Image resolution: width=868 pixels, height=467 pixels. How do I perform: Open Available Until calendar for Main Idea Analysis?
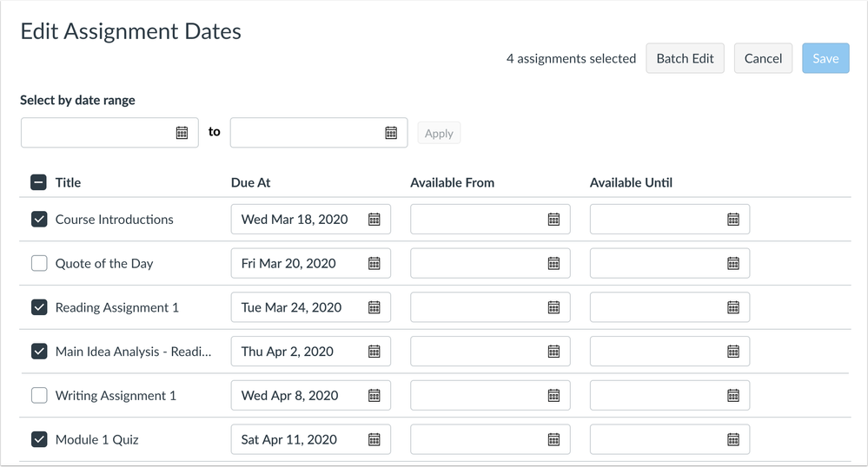pyautogui.click(x=733, y=352)
